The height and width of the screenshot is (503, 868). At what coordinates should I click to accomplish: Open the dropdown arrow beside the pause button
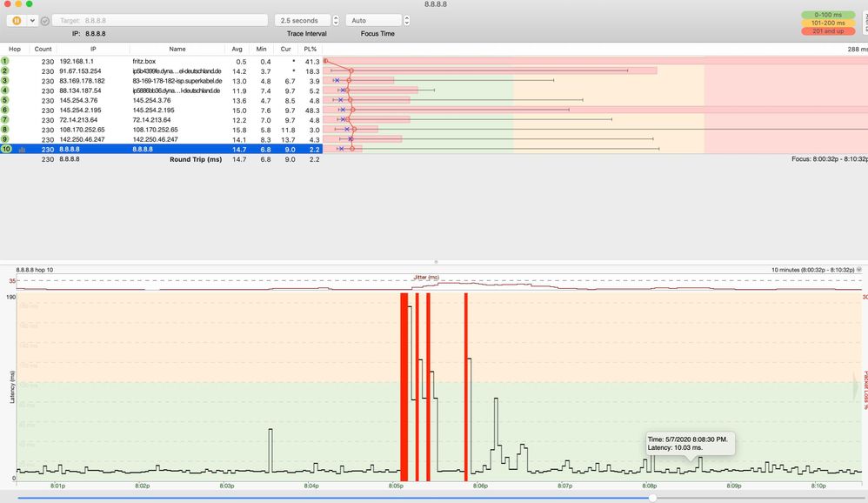32,21
